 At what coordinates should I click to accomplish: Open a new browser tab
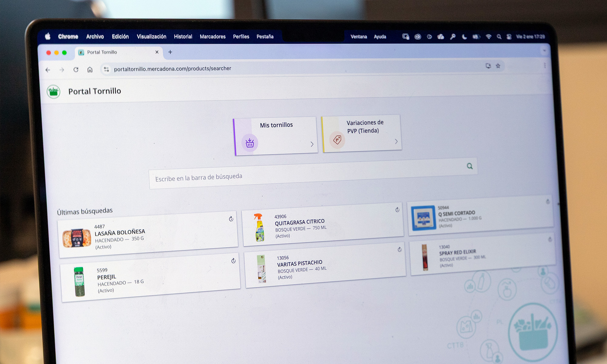click(x=170, y=52)
